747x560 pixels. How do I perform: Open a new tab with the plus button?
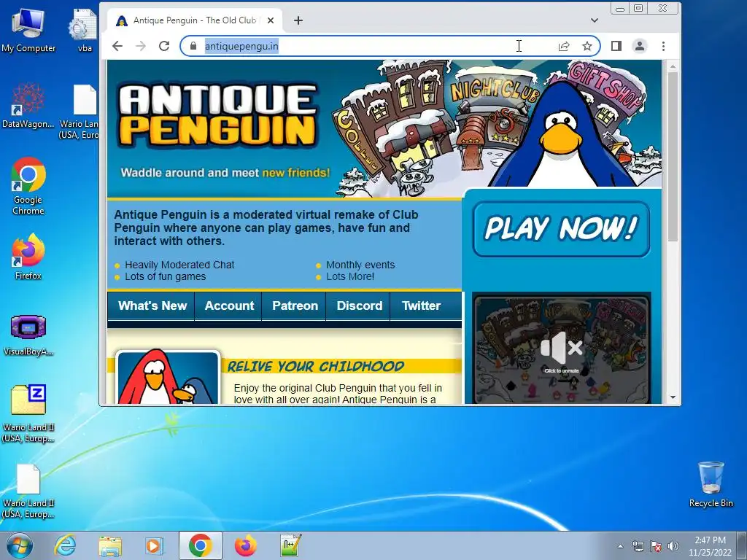point(298,20)
